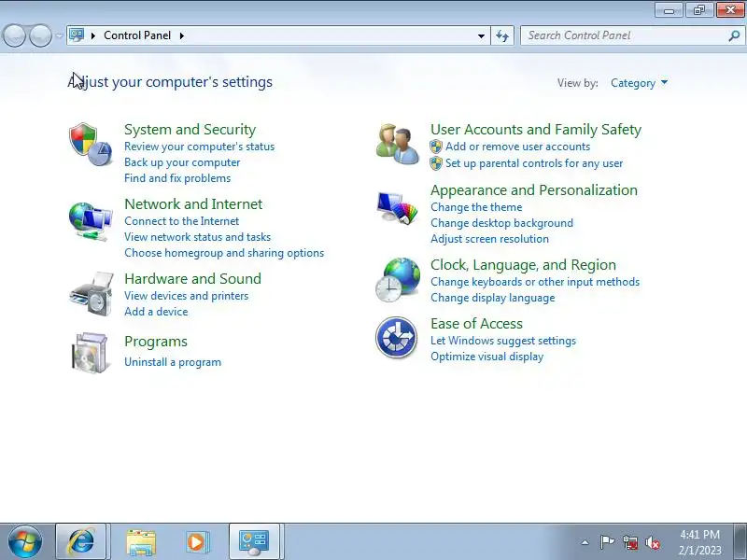Click Optimize visual display
747x560 pixels.
pyautogui.click(x=486, y=357)
